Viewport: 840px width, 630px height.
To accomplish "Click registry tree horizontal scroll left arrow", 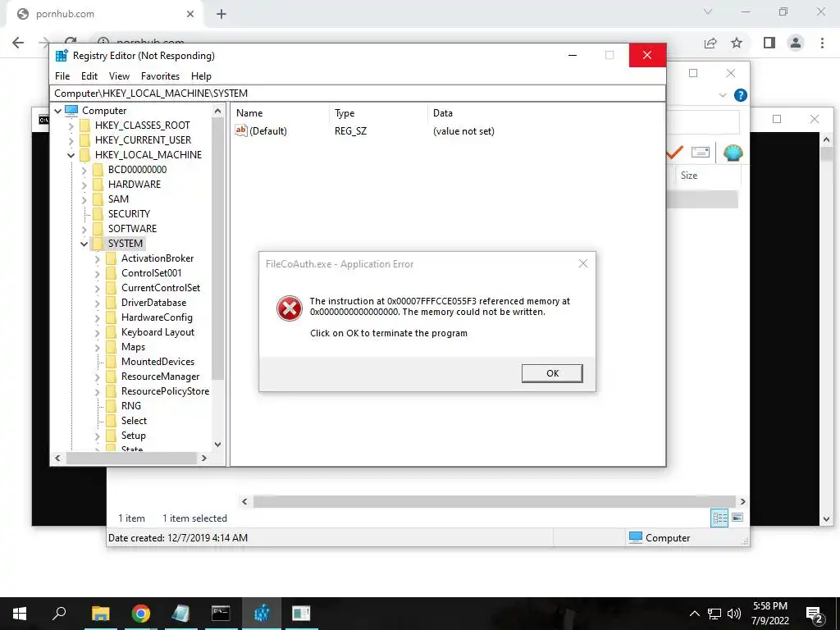I will (x=58, y=458).
